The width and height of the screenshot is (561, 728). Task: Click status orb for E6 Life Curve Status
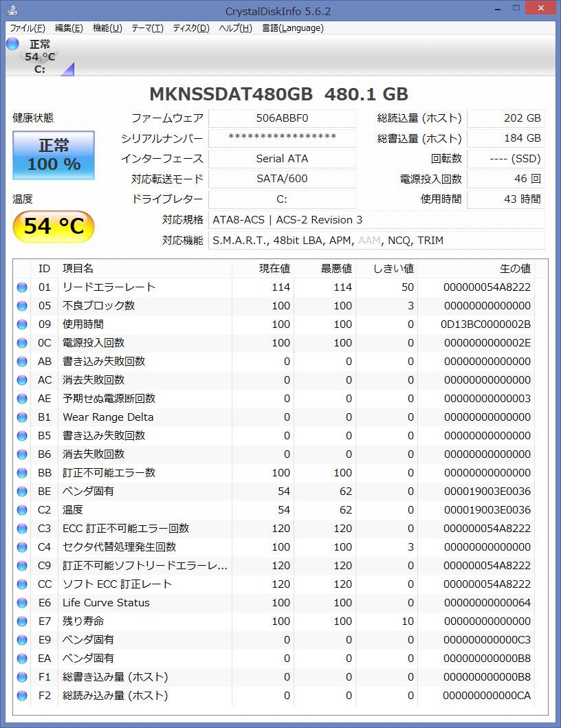coord(22,603)
